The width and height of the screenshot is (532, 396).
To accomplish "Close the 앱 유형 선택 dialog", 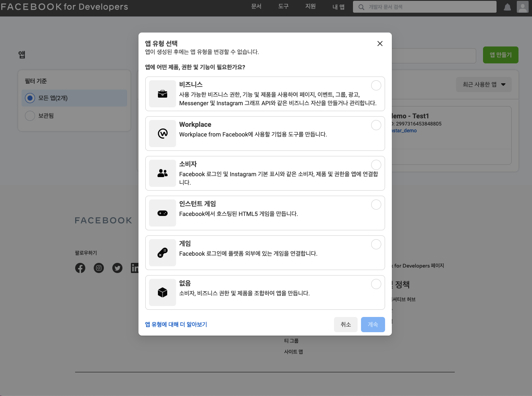I will (380, 44).
